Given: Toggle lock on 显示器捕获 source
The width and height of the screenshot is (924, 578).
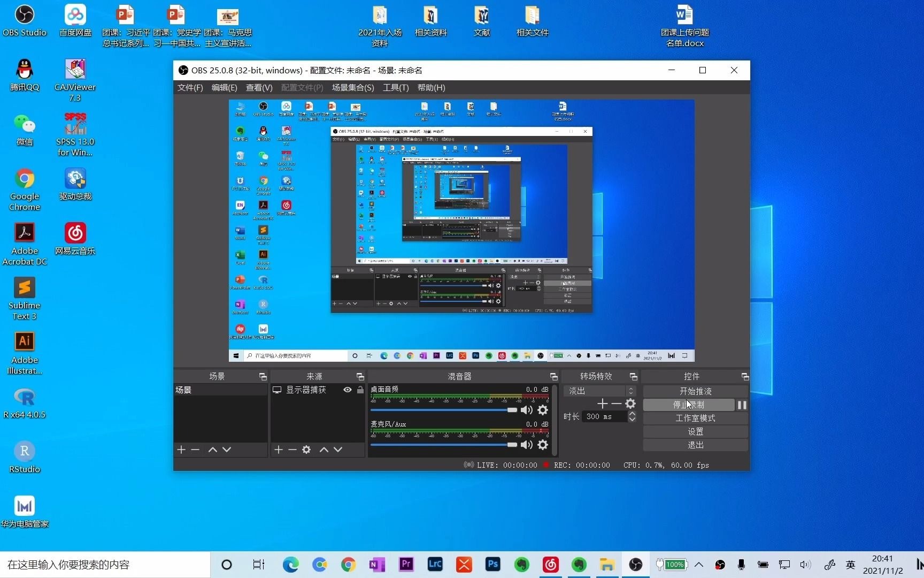Looking at the screenshot, I should pyautogui.click(x=360, y=390).
